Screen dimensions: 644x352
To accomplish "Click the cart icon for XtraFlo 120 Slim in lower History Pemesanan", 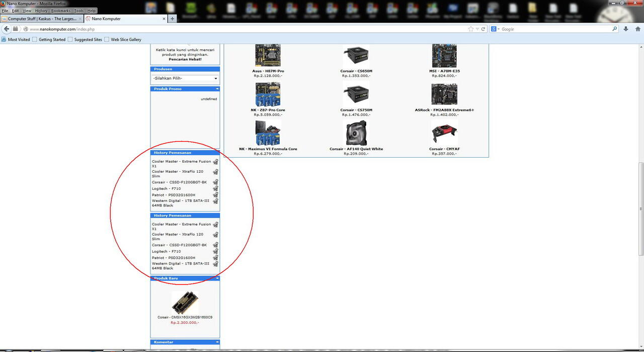I will click(215, 235).
